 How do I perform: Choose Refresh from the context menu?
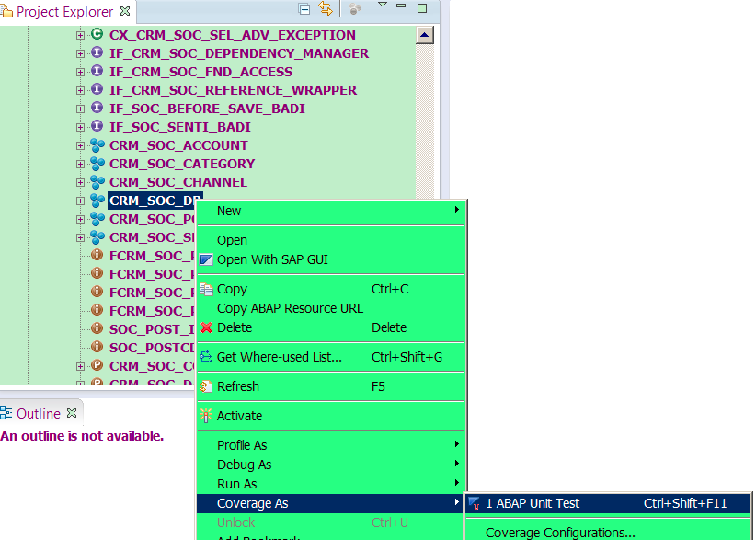click(x=331, y=386)
